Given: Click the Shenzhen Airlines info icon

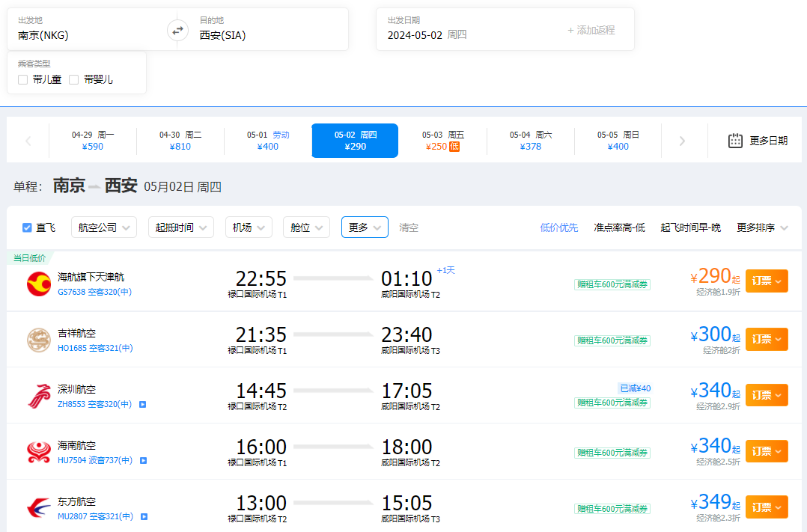Looking at the screenshot, I should pyautogui.click(x=143, y=405).
